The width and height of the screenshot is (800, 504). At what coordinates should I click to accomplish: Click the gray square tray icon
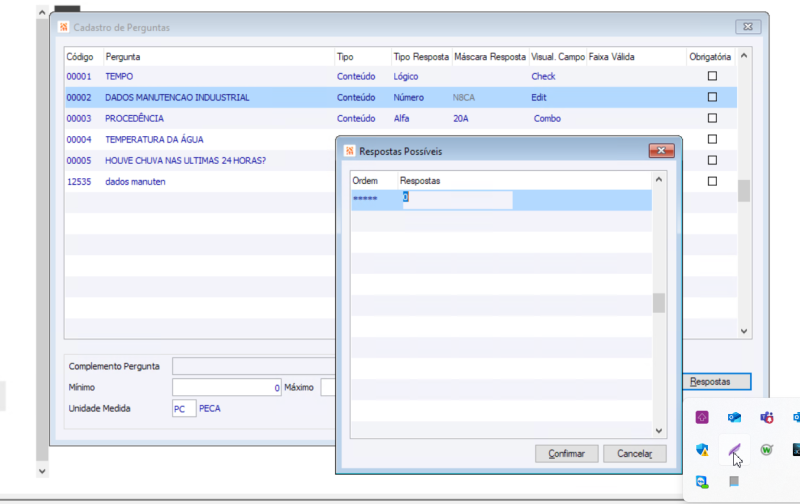click(734, 481)
